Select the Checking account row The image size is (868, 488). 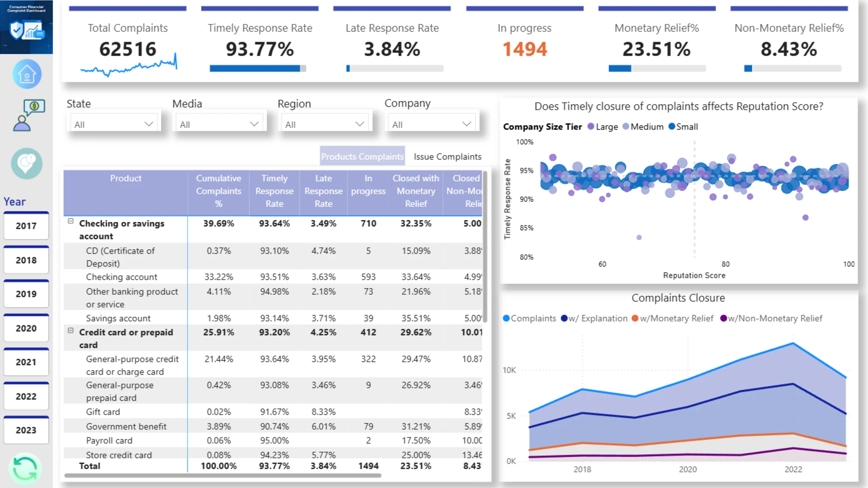(x=273, y=277)
